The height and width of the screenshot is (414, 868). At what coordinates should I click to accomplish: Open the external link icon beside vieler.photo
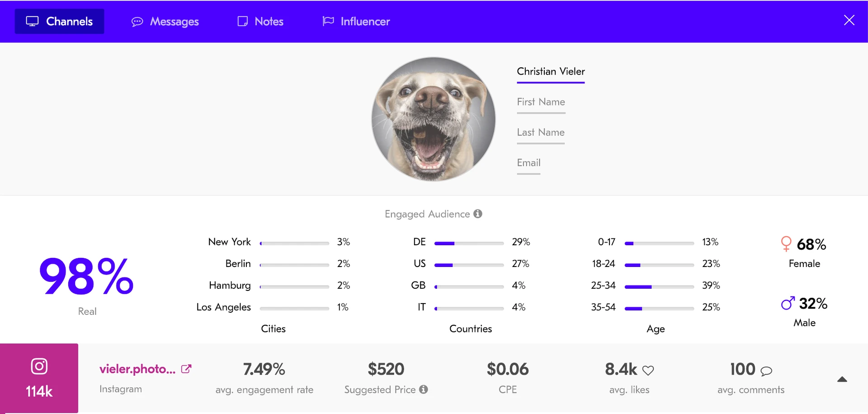186,369
